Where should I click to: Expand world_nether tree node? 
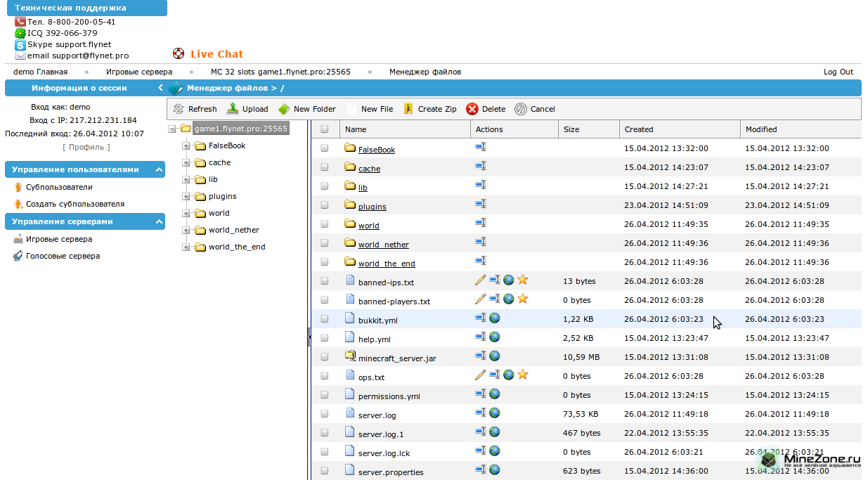coord(186,231)
